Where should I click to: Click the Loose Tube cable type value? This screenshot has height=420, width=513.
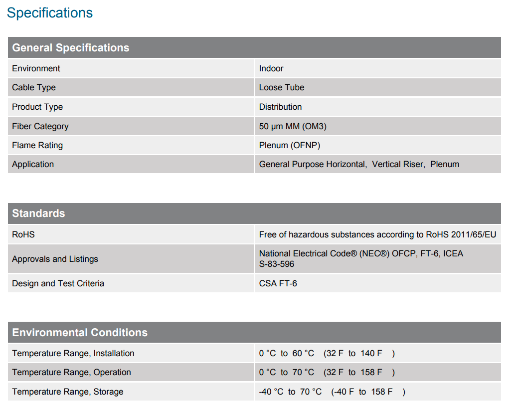[281, 87]
